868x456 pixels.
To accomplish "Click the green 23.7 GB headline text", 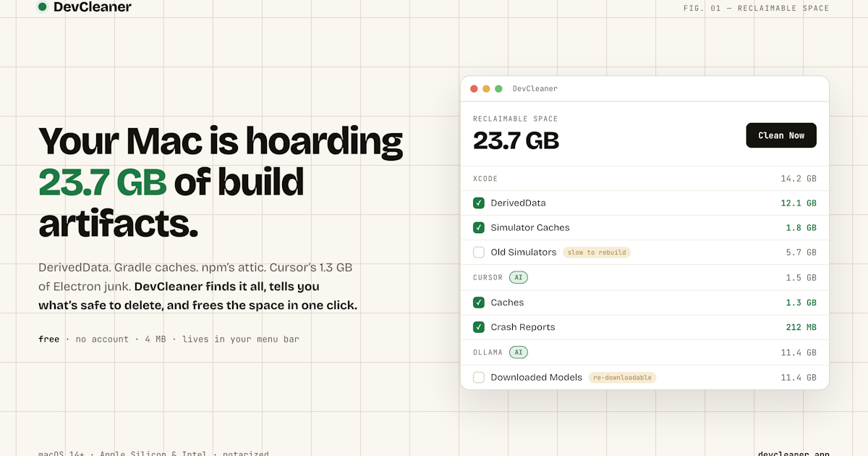I will (103, 182).
